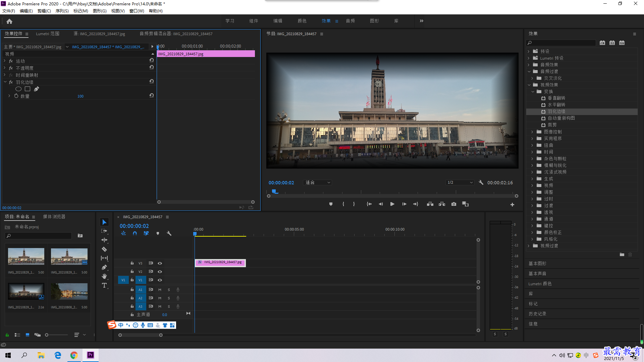The image size is (644, 362).
Task: Expand the 运动 effect properties
Action: (x=5, y=61)
